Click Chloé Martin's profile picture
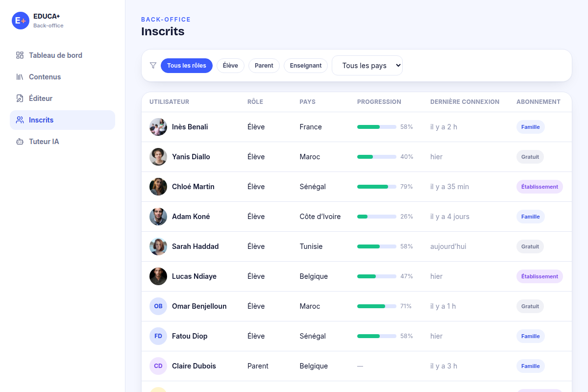The image size is (588, 392). tap(158, 187)
